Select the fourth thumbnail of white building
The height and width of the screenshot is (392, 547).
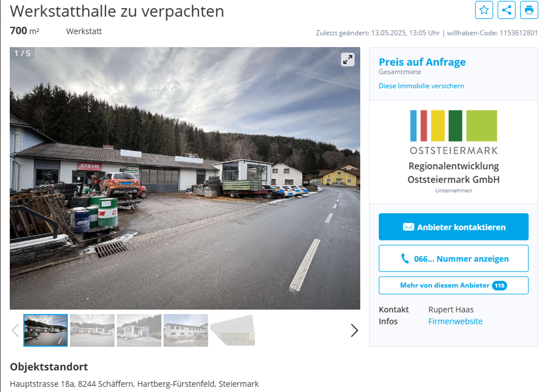tap(186, 330)
